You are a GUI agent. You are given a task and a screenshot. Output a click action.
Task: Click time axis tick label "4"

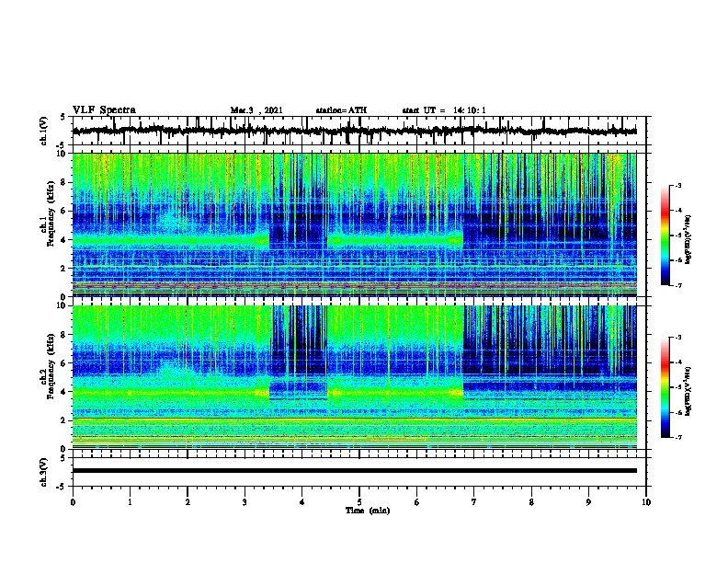click(302, 502)
